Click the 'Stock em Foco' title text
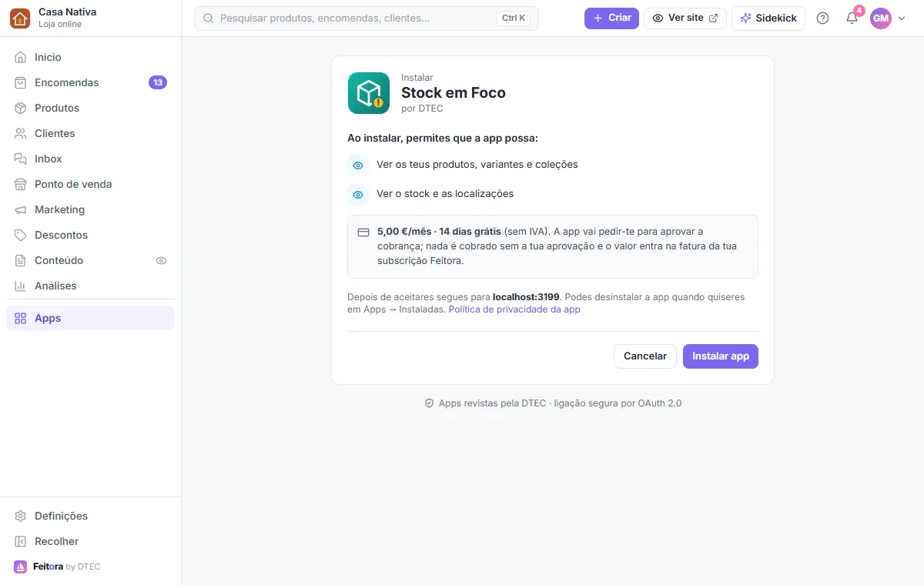924x585 pixels. pos(454,93)
